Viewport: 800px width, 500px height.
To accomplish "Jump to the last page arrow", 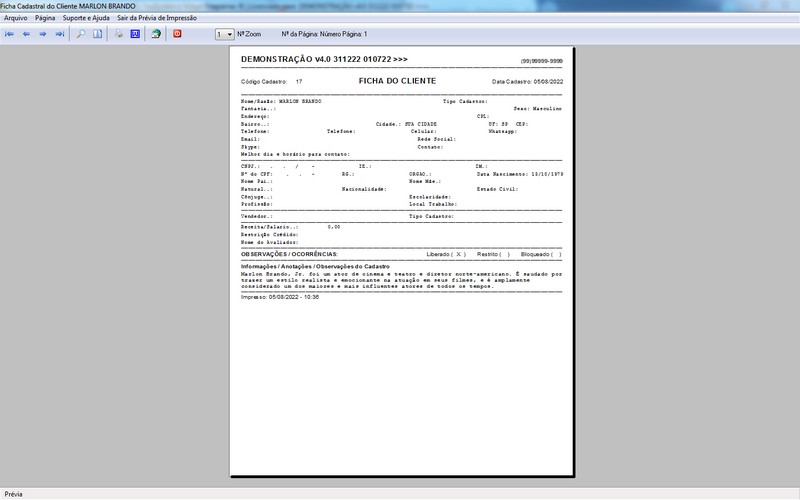I will pyautogui.click(x=60, y=34).
